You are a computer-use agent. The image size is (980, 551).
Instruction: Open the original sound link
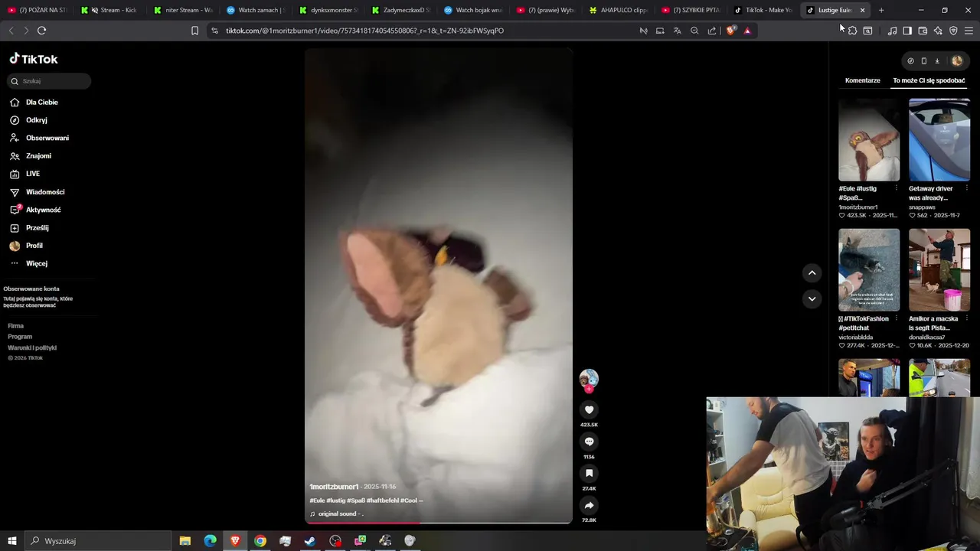[x=340, y=514]
